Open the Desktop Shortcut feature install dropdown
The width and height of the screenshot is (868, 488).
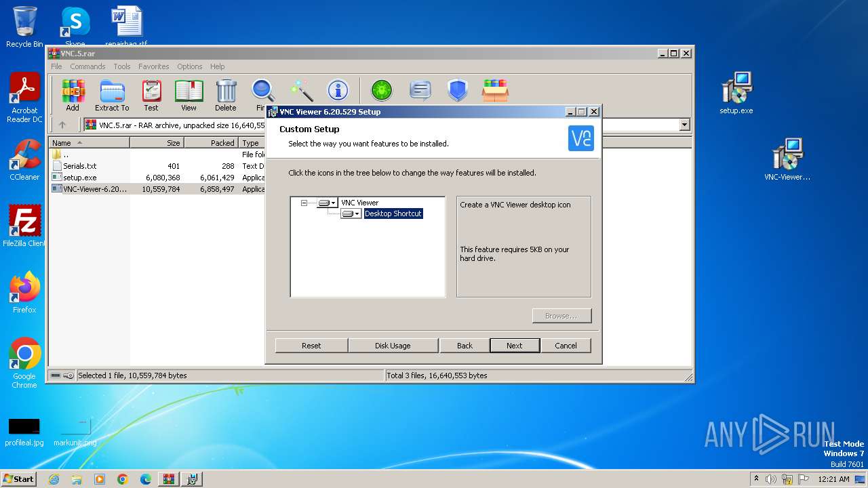coord(351,213)
